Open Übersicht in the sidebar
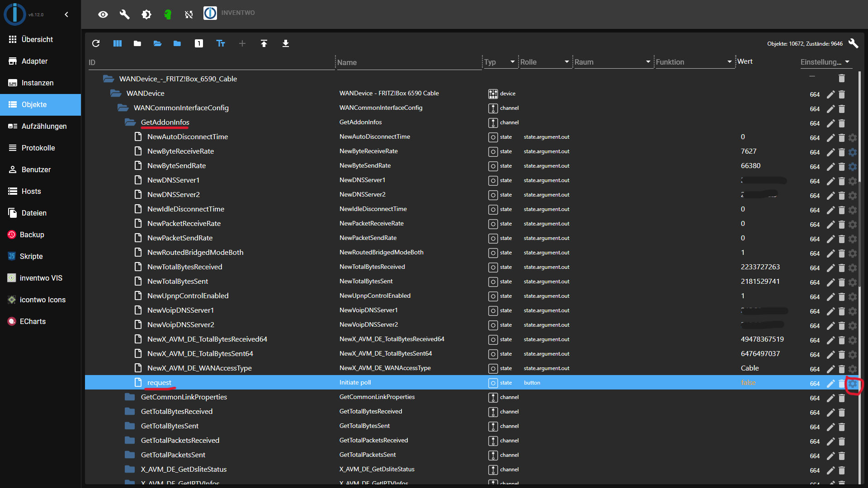Viewport: 868px width, 488px height. click(41, 39)
